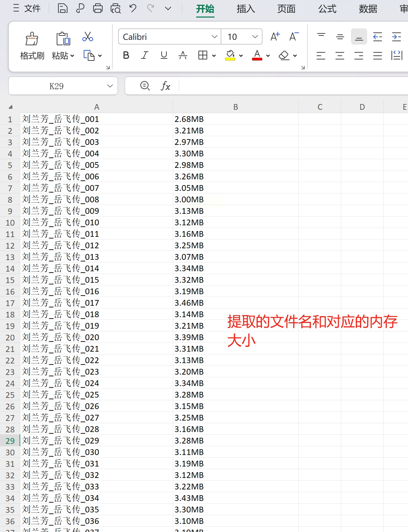Open the Calibri font name dropdown
Screen dimensions: 408x532
[x=214, y=37]
